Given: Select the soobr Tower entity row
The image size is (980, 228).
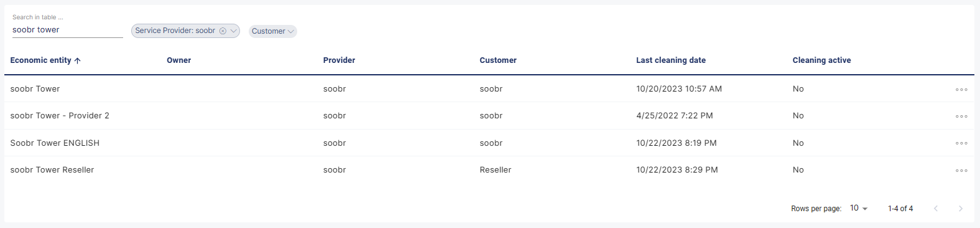Looking at the screenshot, I should click(489, 89).
